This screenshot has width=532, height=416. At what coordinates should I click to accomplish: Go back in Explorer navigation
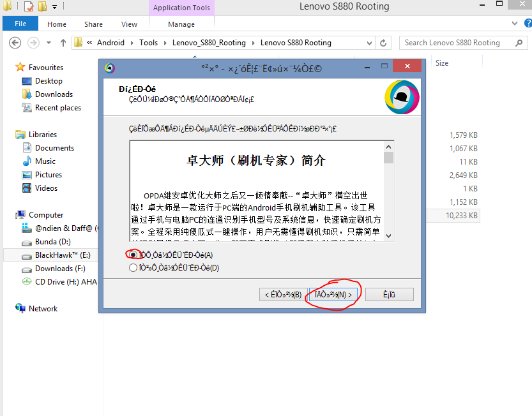tap(15, 43)
